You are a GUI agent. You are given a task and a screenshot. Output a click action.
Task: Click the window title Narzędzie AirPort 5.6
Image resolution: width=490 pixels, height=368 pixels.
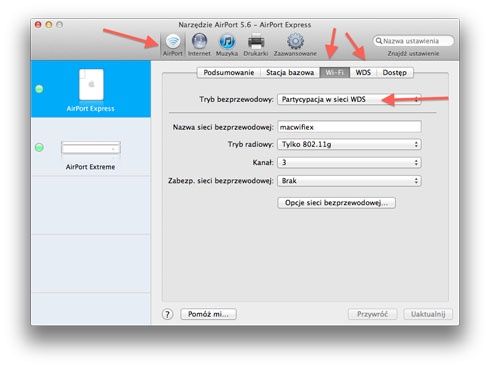coord(245,25)
